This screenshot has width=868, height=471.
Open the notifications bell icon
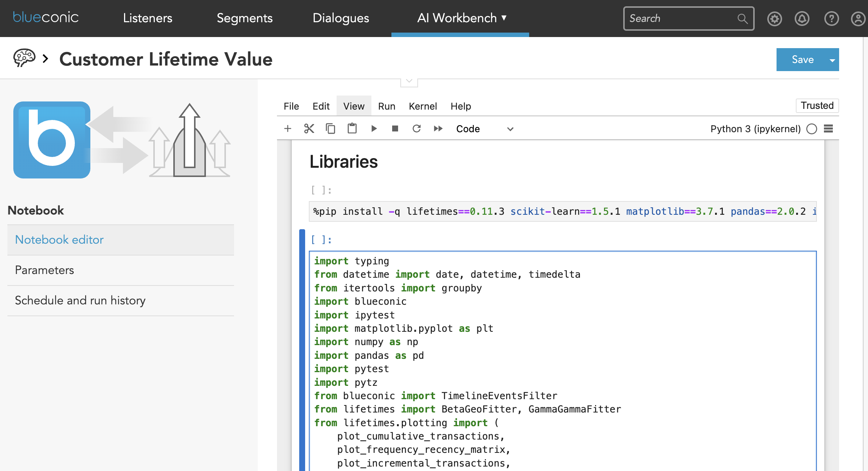[x=802, y=19]
